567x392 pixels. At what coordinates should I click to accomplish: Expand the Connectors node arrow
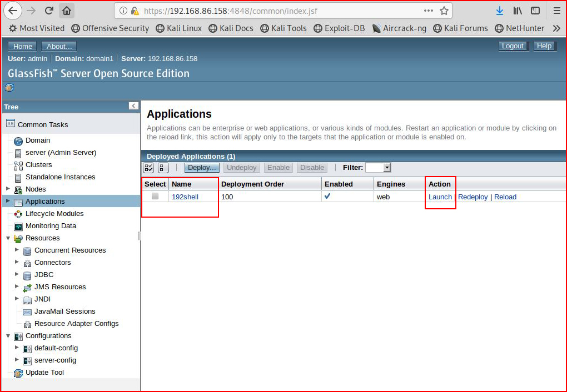point(17,262)
